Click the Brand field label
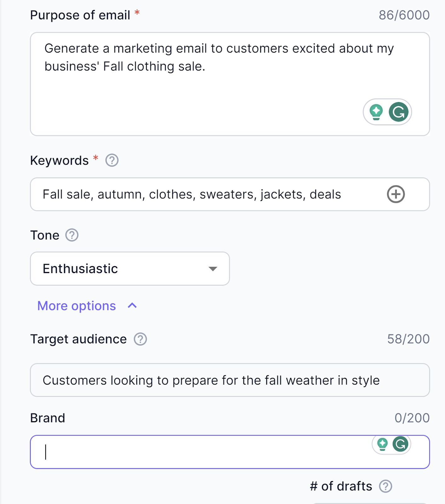Viewport: 445px width, 504px height. (x=48, y=418)
